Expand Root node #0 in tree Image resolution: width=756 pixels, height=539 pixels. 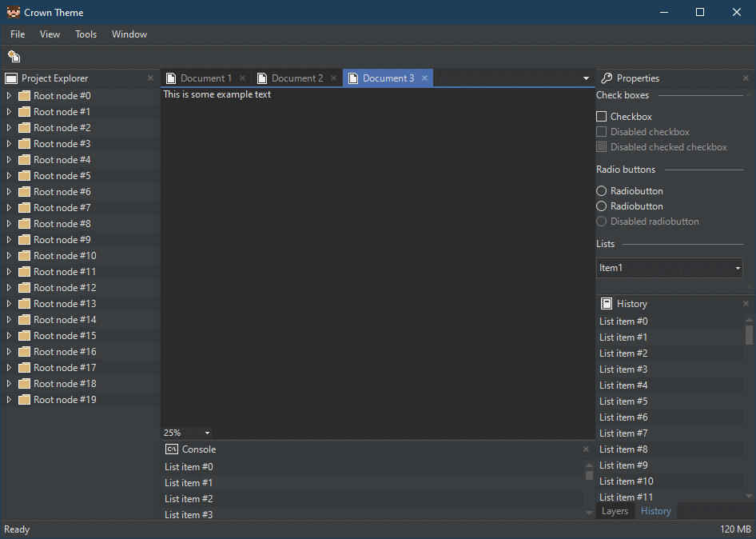click(9, 96)
